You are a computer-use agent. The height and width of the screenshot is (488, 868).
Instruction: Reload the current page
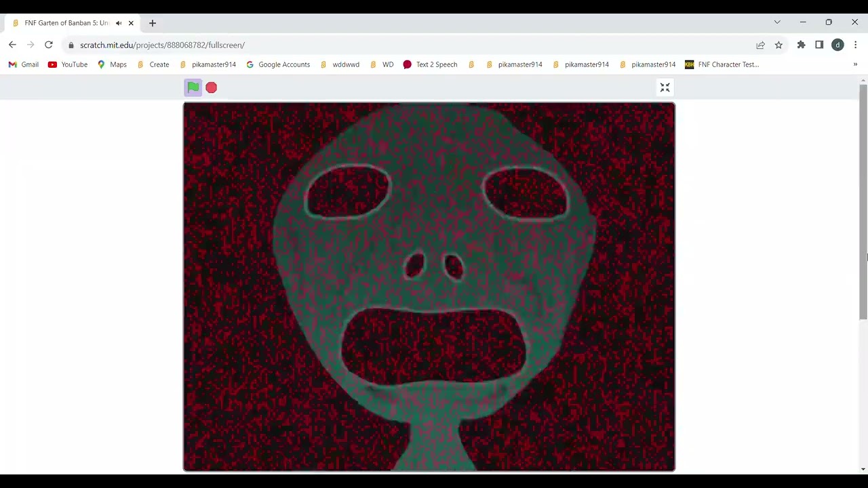coord(49,45)
